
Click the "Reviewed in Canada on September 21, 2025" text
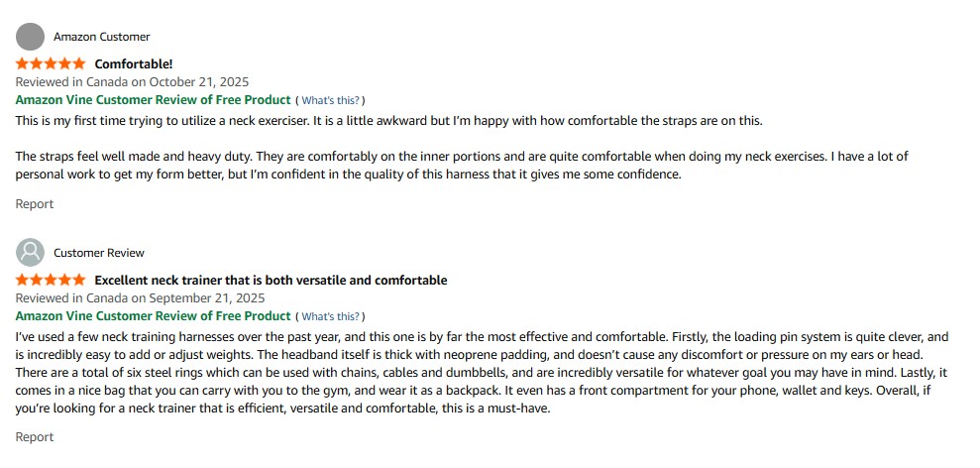[x=140, y=298]
